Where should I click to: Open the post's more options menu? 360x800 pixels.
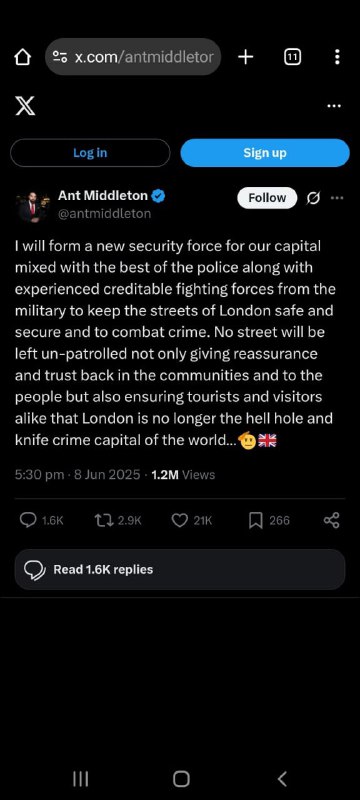coord(337,197)
